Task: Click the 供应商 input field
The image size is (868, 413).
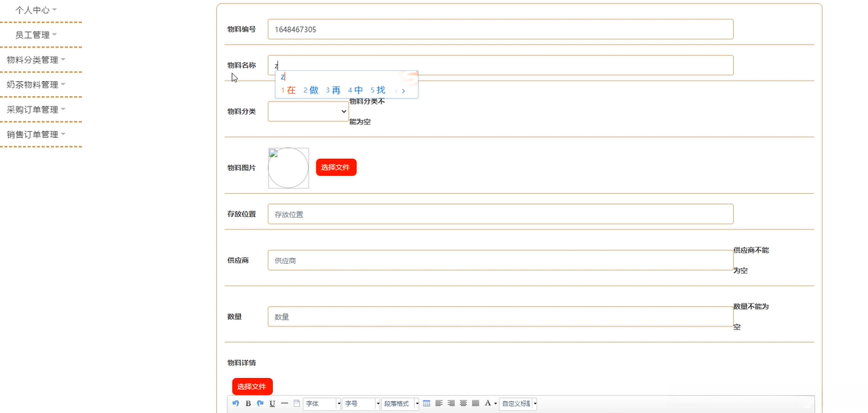Action: pos(500,260)
